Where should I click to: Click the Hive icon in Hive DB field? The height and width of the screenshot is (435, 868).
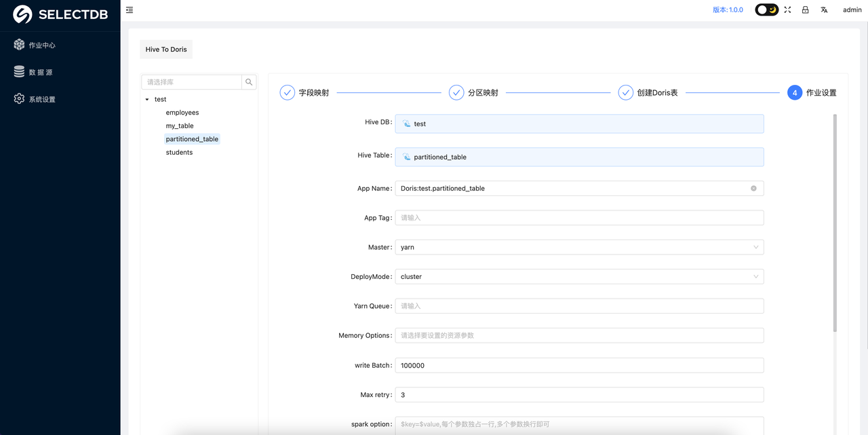tap(407, 124)
